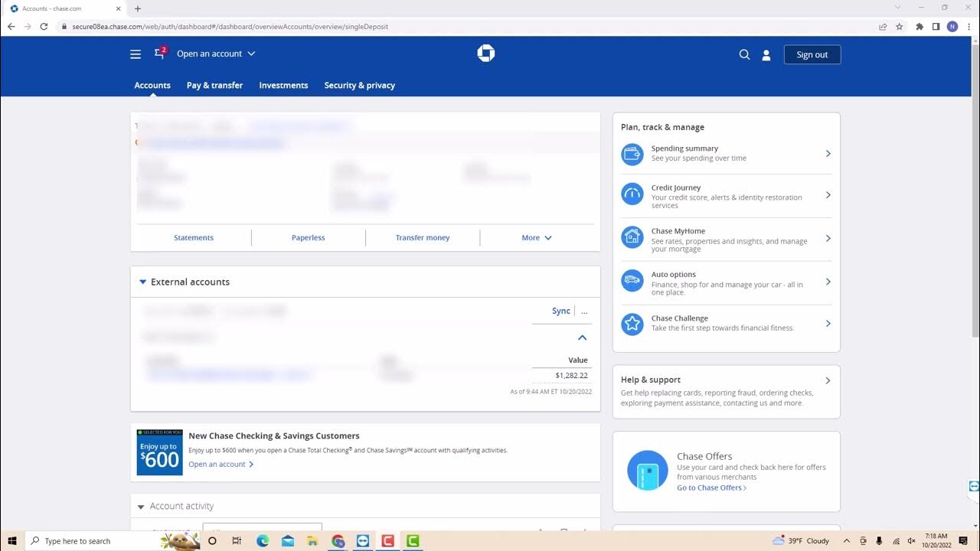Open the browser share page icon

click(x=883, y=26)
